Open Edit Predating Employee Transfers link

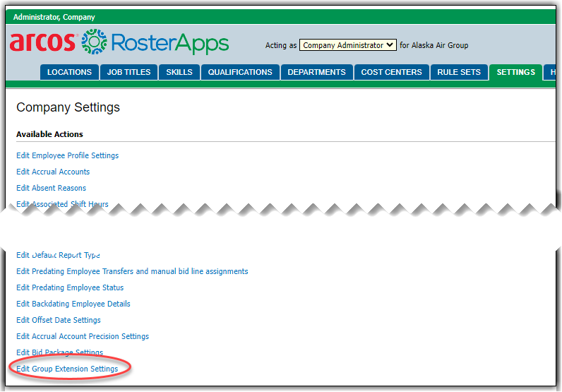point(132,271)
